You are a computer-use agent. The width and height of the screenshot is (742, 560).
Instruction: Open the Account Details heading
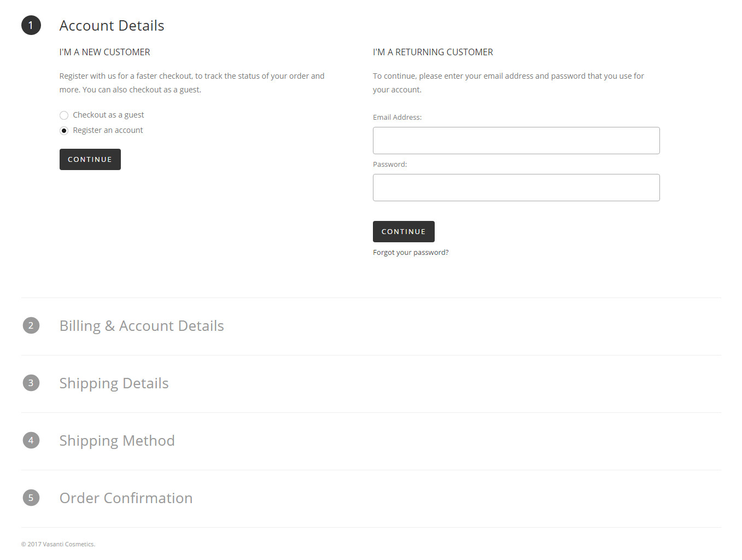coord(112,26)
